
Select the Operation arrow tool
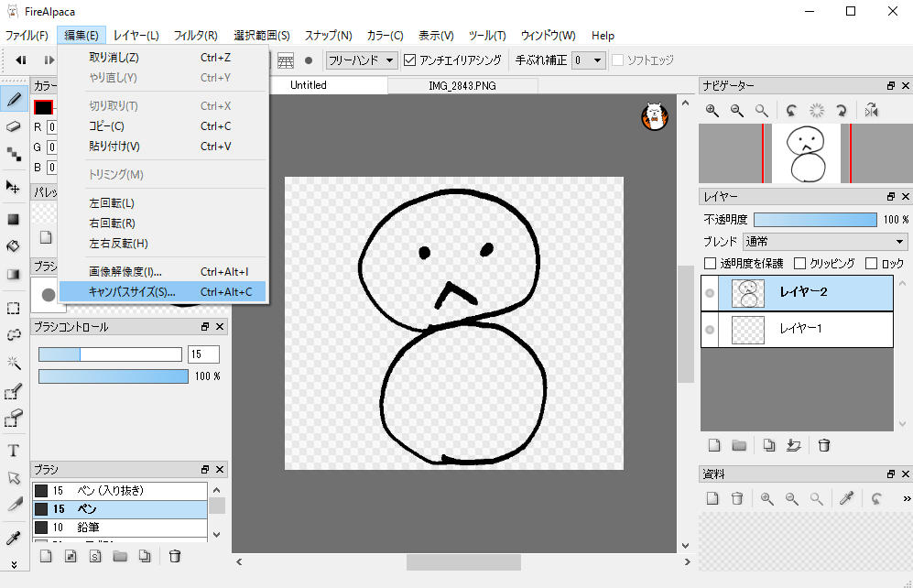(14, 478)
